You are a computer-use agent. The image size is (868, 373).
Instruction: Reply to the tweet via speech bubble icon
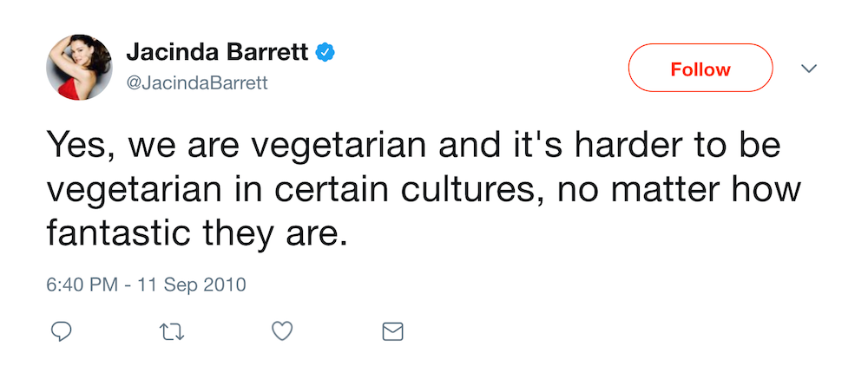click(x=61, y=331)
